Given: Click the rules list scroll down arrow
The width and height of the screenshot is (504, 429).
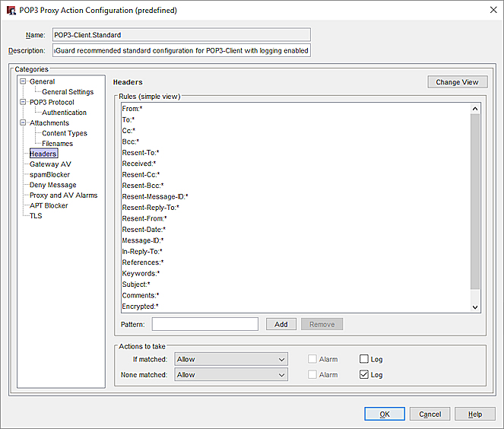Looking at the screenshot, I should (x=475, y=307).
